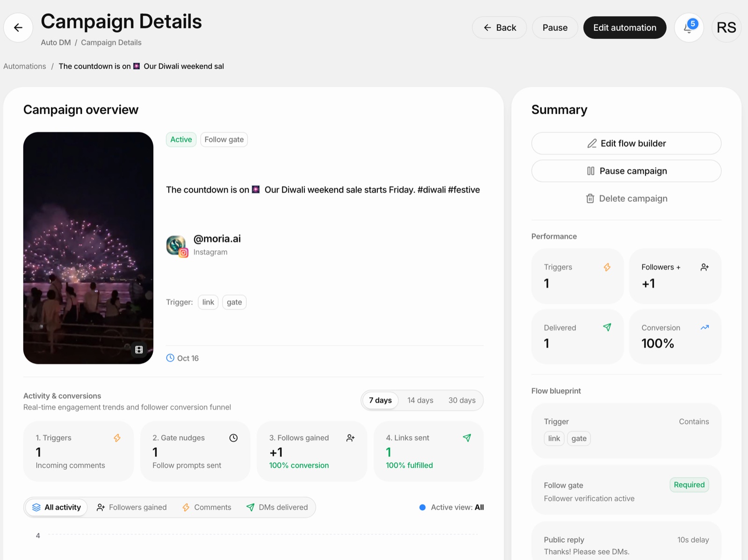
Task: Click the paper plane icon in Links sent card
Action: (467, 438)
